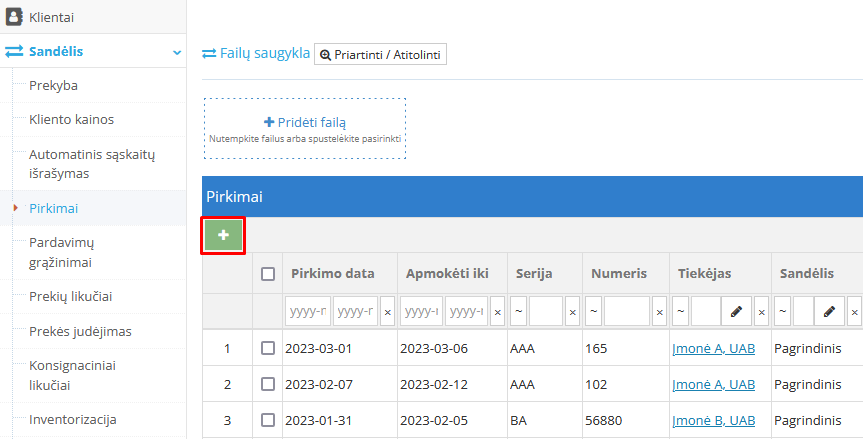Viewport: 863px width, 439px height.
Task: Go to Klientai in the sidebar
Action: coord(51,16)
